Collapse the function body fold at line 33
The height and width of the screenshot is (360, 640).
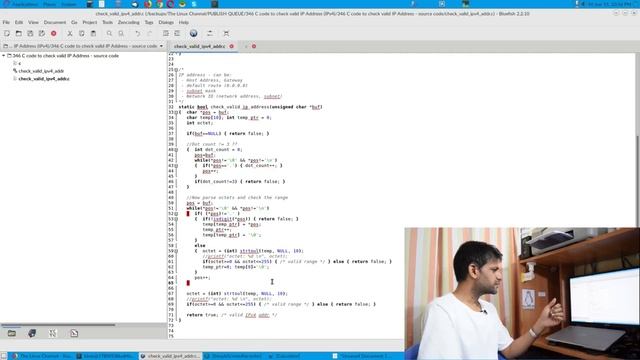(x=176, y=112)
